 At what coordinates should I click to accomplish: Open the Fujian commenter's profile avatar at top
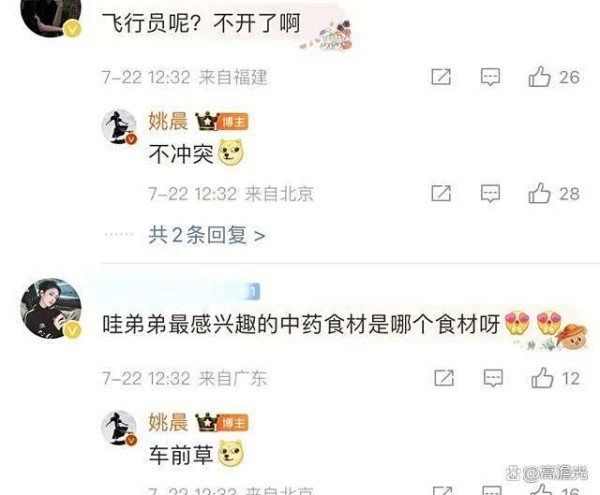point(51,17)
